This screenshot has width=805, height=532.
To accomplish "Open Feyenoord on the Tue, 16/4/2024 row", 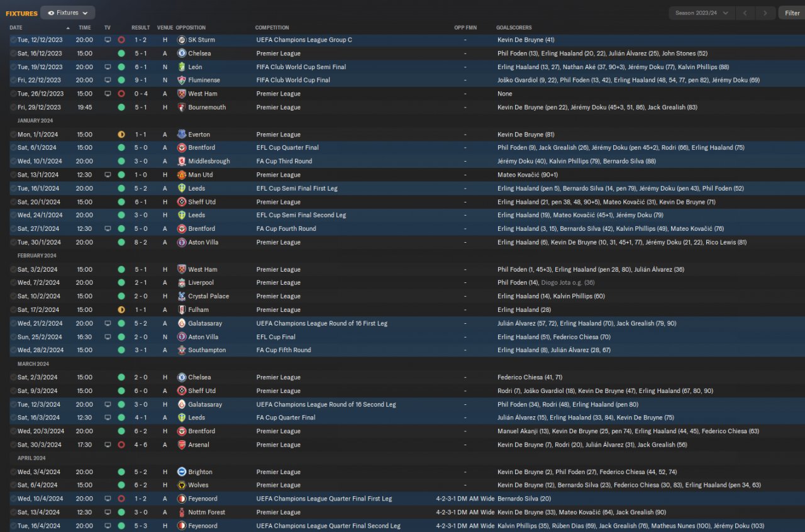I will (x=203, y=526).
